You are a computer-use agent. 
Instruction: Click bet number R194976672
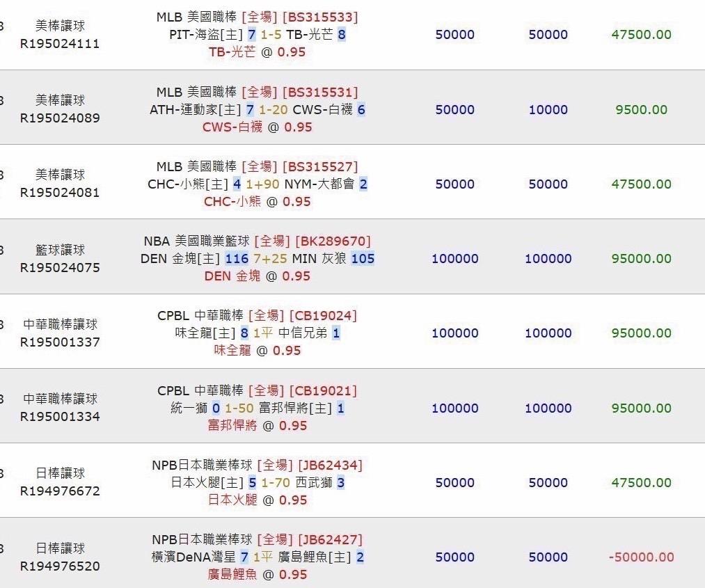(60, 491)
